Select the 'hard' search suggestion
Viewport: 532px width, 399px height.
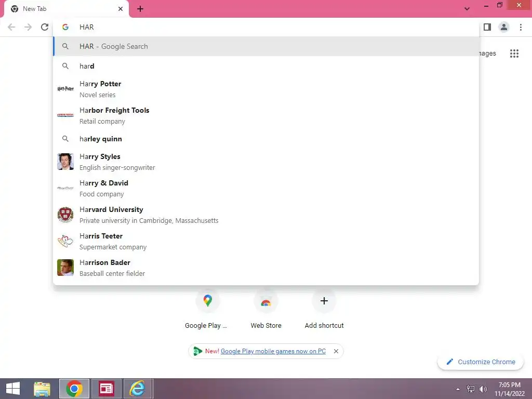[267, 66]
